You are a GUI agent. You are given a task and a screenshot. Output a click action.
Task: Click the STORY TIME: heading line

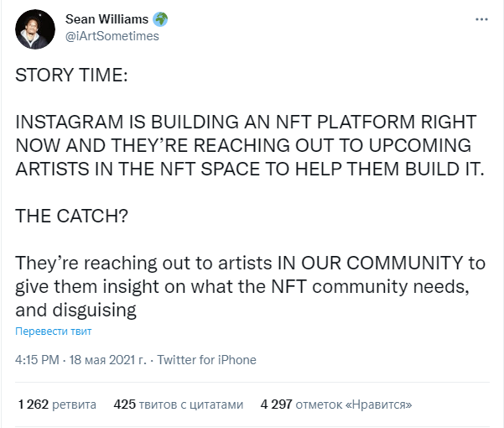pos(71,75)
